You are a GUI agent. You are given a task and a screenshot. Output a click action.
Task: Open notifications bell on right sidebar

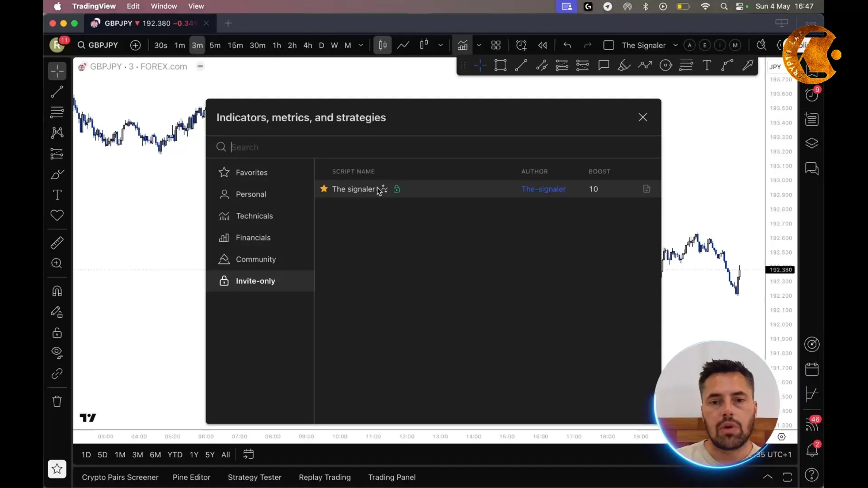(x=812, y=450)
